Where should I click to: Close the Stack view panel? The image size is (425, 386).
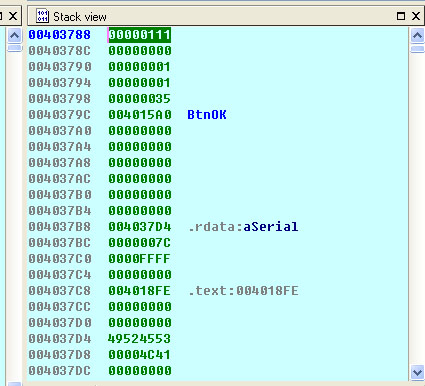click(416, 16)
